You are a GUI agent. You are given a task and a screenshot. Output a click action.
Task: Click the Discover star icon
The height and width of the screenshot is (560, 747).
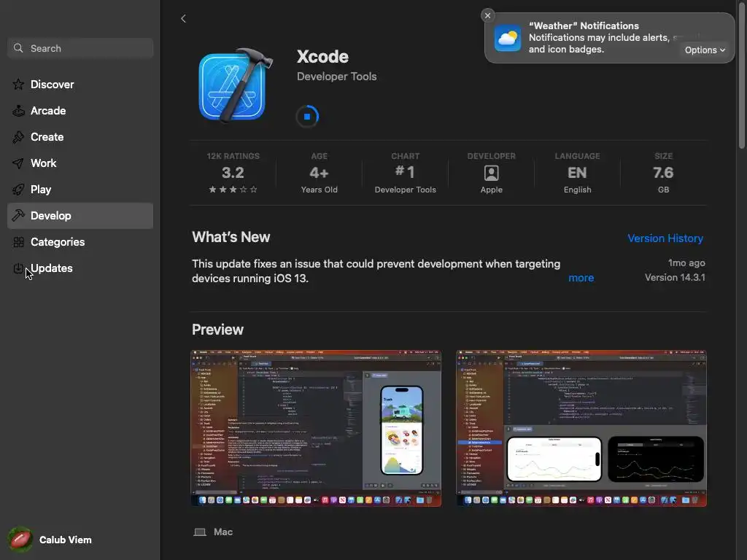coord(18,85)
